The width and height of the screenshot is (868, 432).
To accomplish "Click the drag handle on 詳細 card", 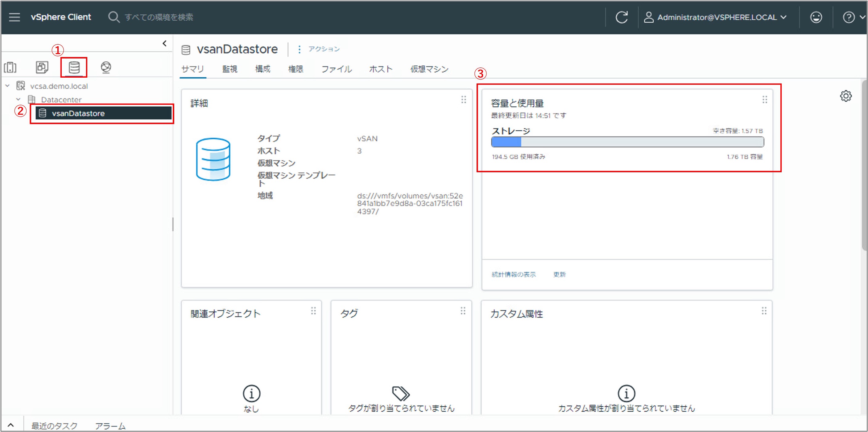I will pyautogui.click(x=464, y=100).
